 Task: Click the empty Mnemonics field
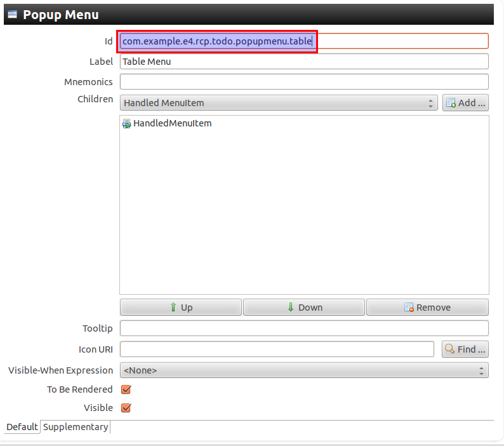pyautogui.click(x=303, y=82)
